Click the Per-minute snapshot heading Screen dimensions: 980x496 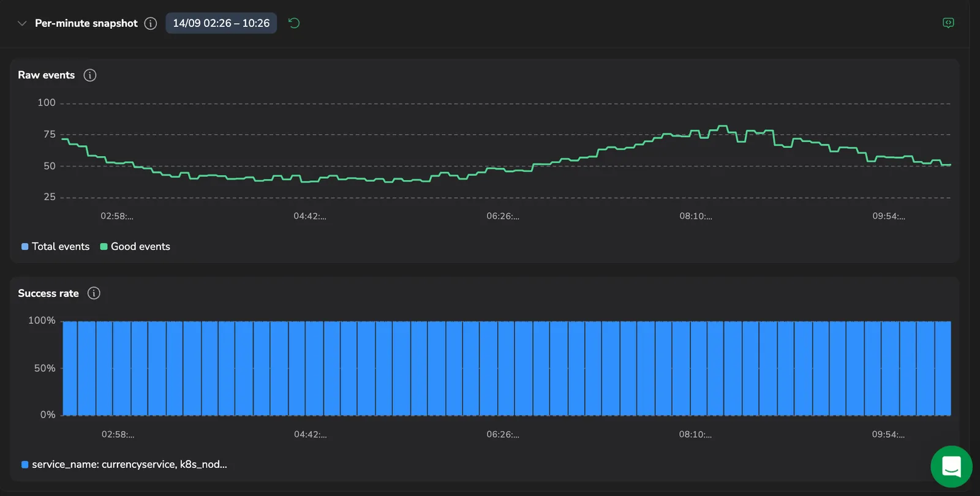[86, 23]
